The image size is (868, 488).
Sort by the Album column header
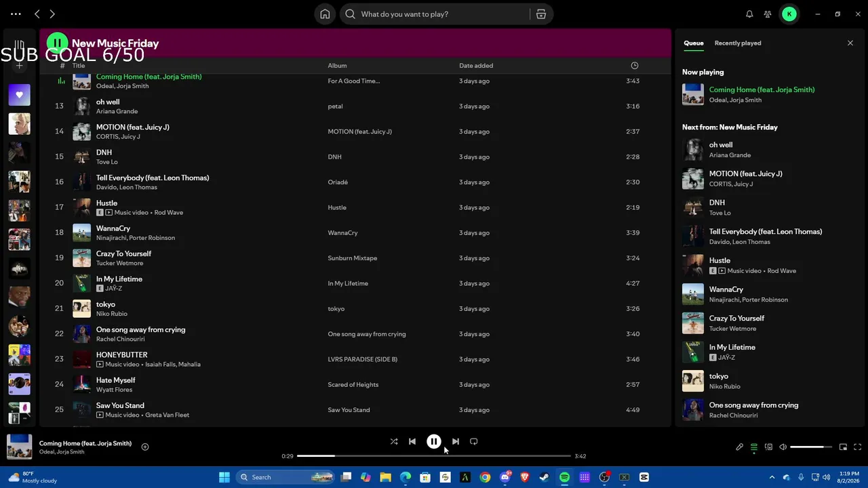pyautogui.click(x=337, y=66)
